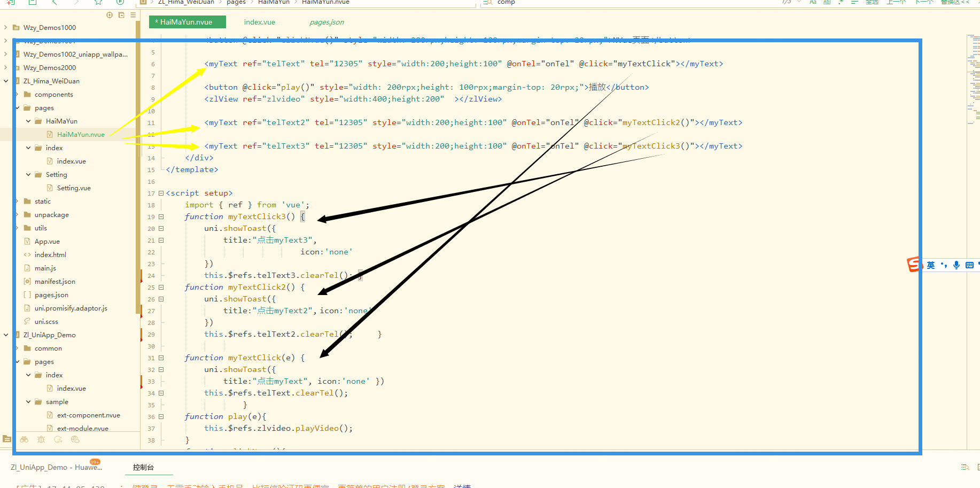Click the collapse all icon in project panel
The width and height of the screenshot is (980, 488).
click(x=121, y=15)
